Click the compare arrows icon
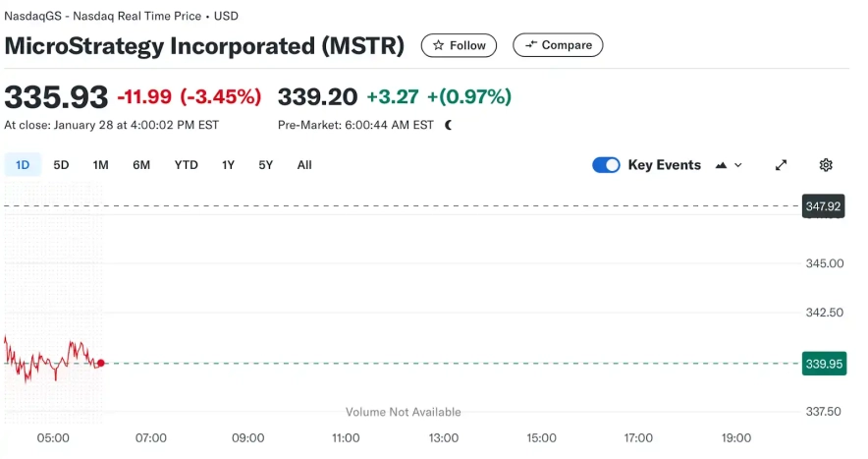Viewport: 868px width, 459px height. click(x=531, y=45)
